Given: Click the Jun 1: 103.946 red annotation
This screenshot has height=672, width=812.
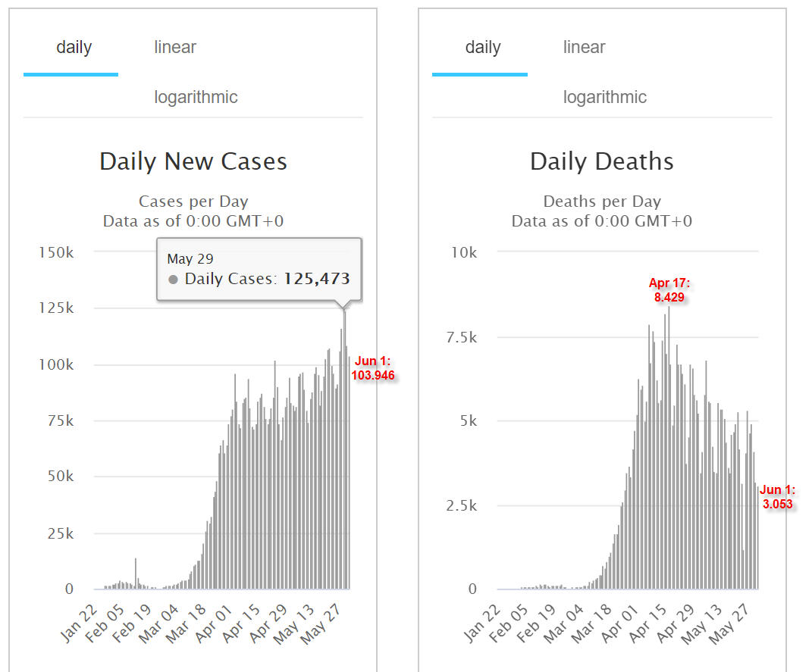Looking at the screenshot, I should tap(373, 367).
